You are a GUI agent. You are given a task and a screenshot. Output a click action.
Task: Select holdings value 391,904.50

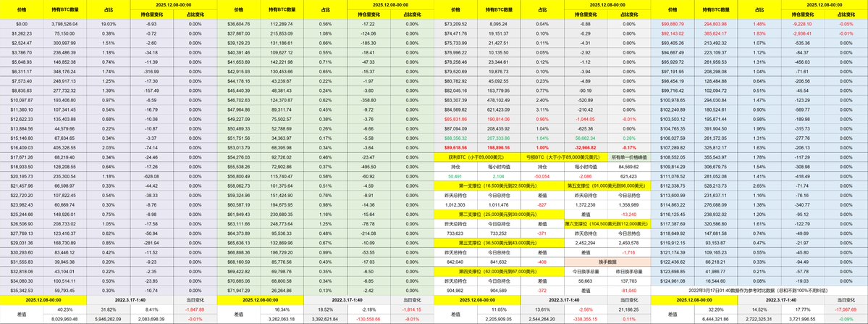click(x=716, y=128)
